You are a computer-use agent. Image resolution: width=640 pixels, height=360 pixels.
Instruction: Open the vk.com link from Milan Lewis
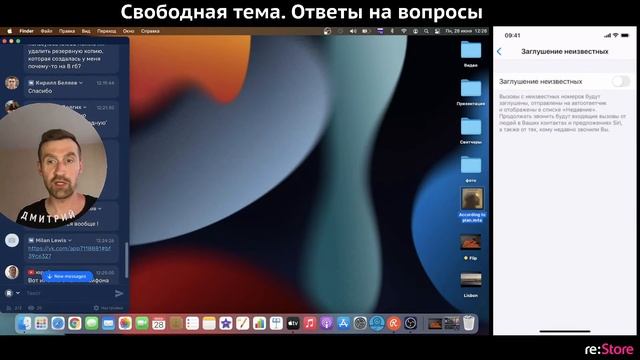[69, 252]
